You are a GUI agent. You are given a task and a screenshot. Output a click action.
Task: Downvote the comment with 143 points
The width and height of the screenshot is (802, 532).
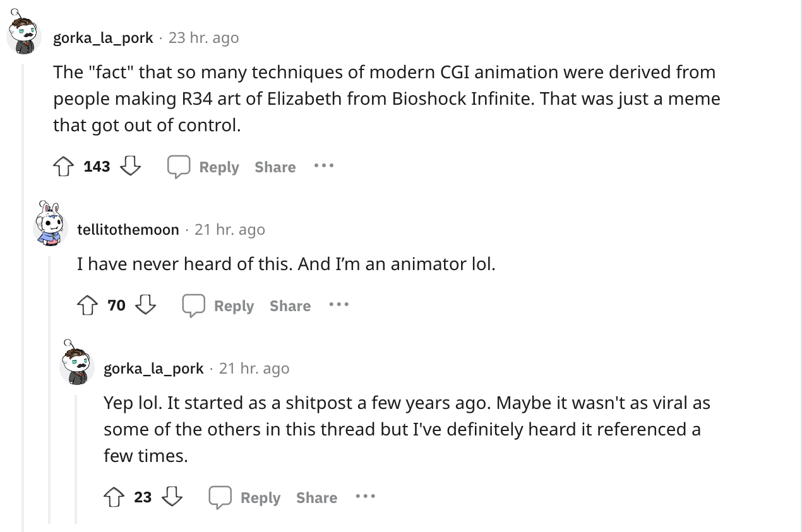coord(130,167)
